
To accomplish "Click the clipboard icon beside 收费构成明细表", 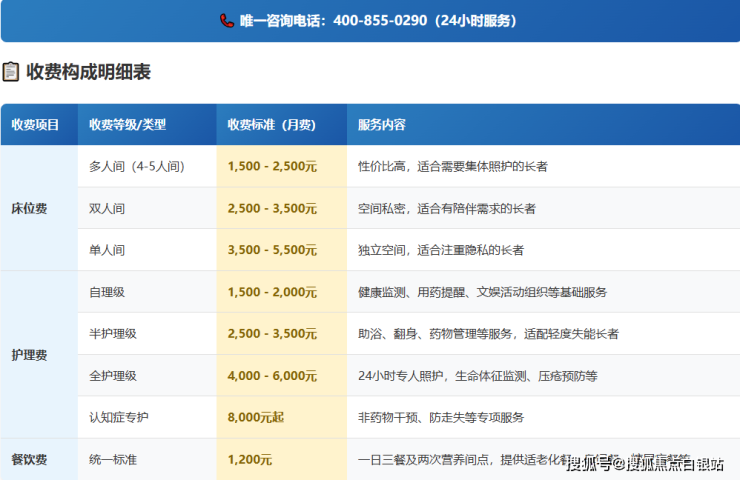I will click(x=11, y=72).
